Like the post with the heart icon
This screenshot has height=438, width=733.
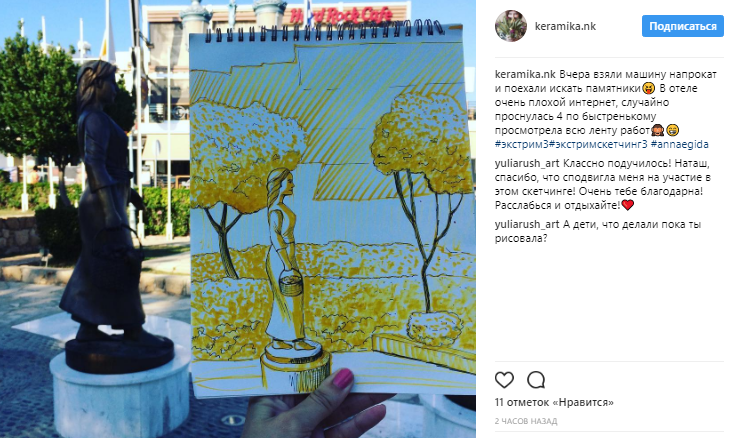point(504,380)
